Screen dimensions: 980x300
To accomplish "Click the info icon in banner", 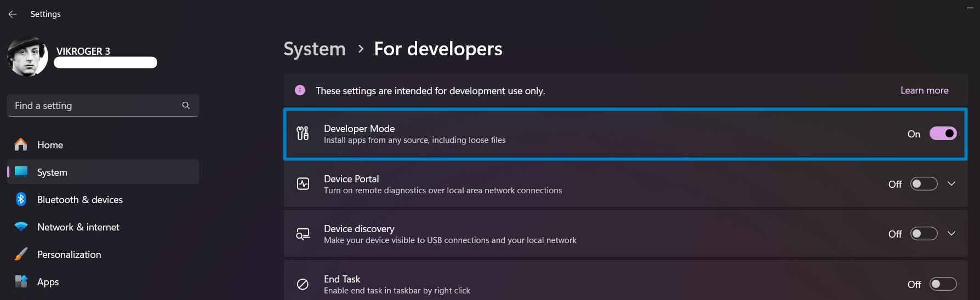I will [300, 90].
